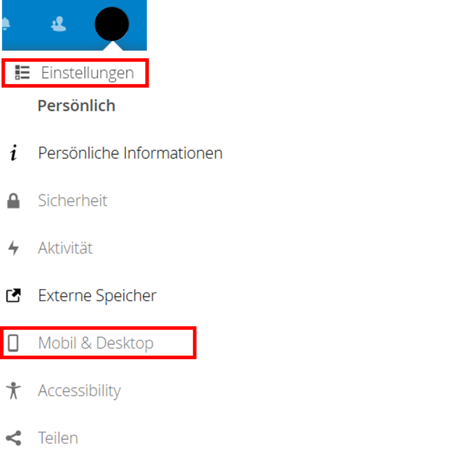Open the contacts icon in header
This screenshot has height=461, width=476.
[59, 24]
